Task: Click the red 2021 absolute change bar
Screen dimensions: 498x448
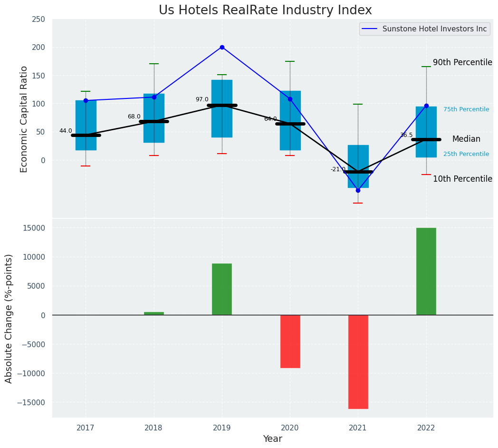Action: (358, 361)
